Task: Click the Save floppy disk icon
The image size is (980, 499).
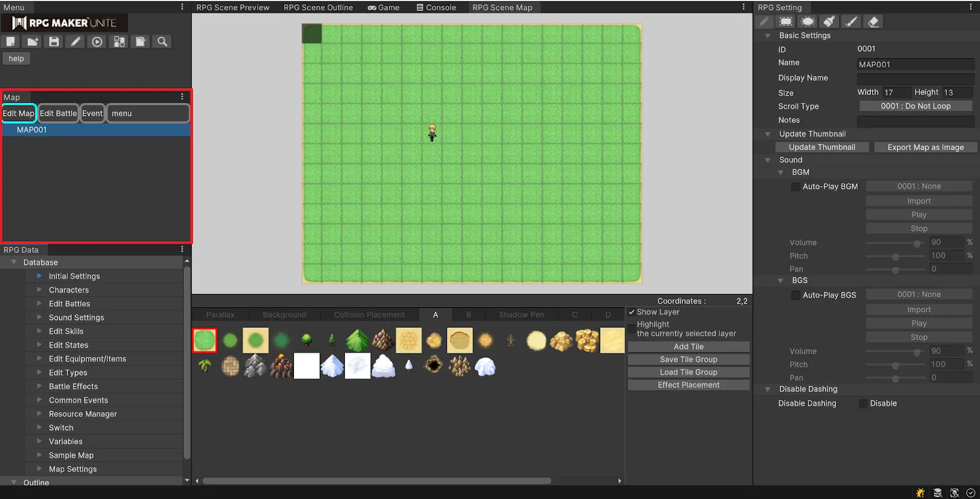Action: coord(54,42)
